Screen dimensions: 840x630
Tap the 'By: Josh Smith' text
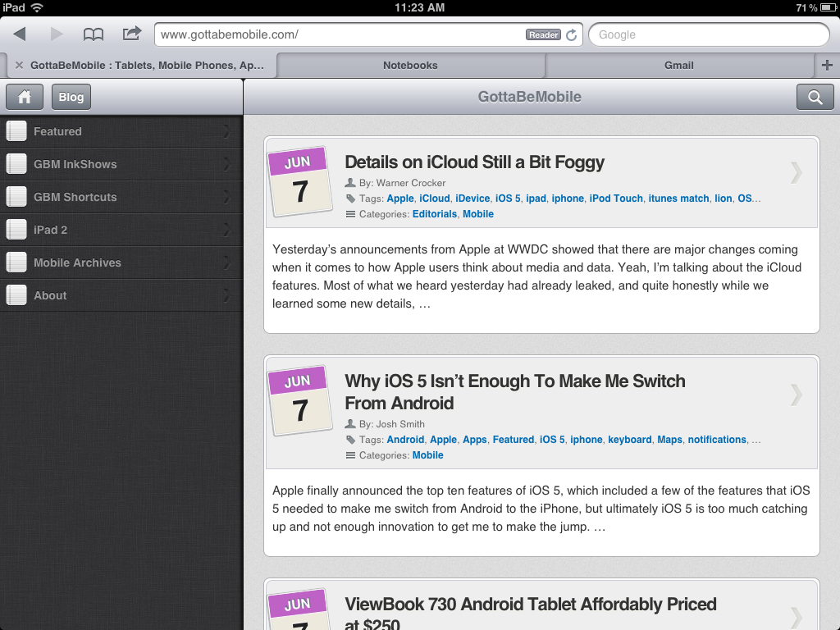[391, 424]
